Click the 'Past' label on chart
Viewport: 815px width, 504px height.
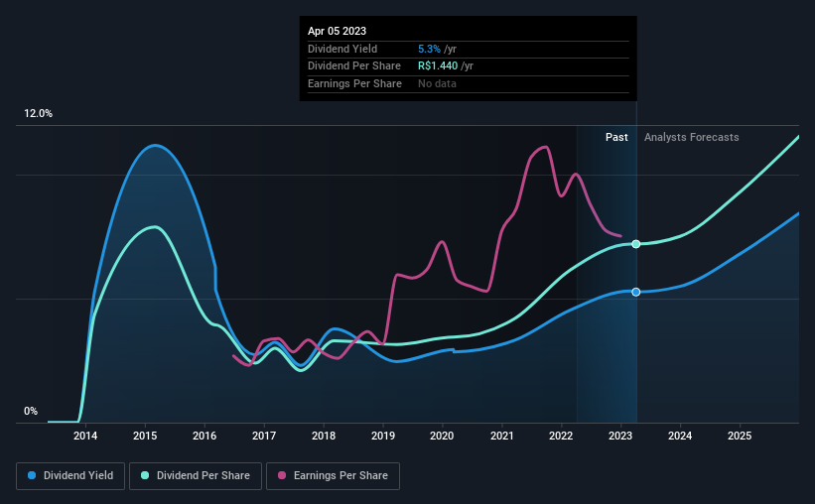point(616,137)
